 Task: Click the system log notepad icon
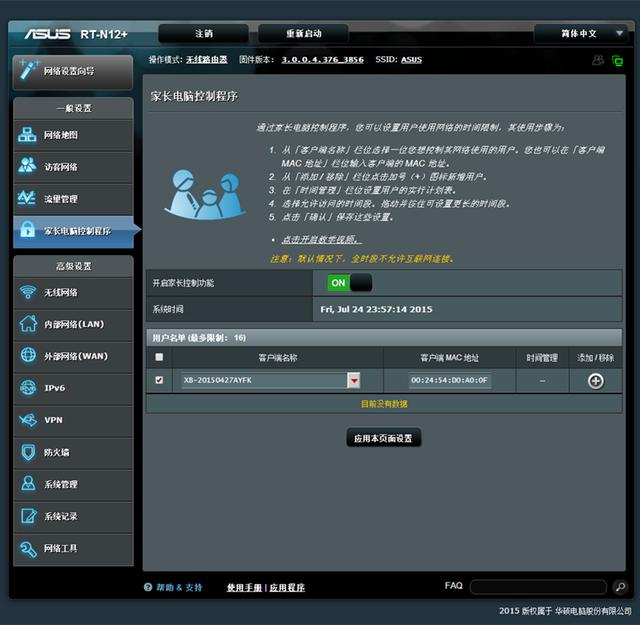[x=28, y=516]
